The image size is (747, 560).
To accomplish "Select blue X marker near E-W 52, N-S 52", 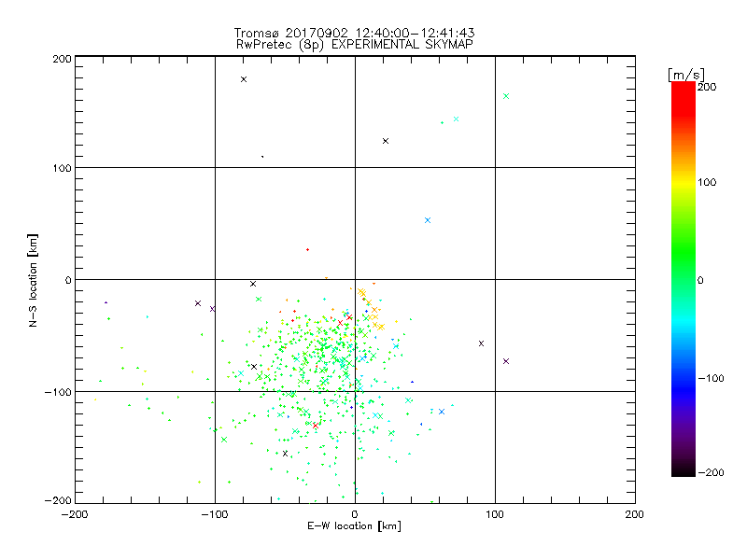I will point(428,220).
